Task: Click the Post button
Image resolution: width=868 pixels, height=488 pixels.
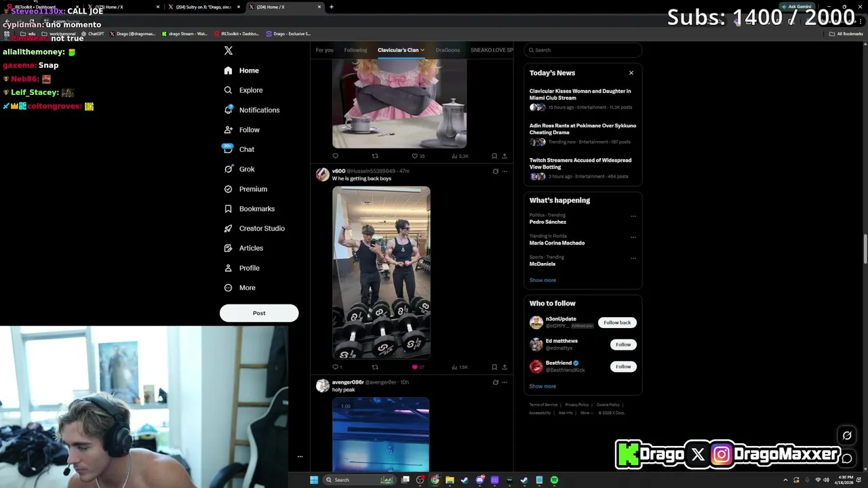Action: tap(259, 313)
